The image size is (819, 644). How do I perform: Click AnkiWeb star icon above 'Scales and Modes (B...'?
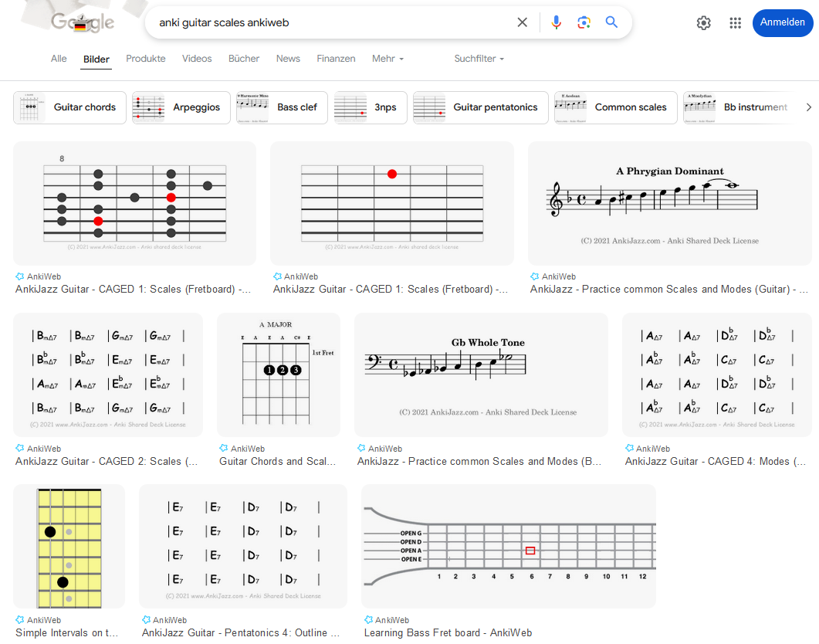click(x=361, y=448)
